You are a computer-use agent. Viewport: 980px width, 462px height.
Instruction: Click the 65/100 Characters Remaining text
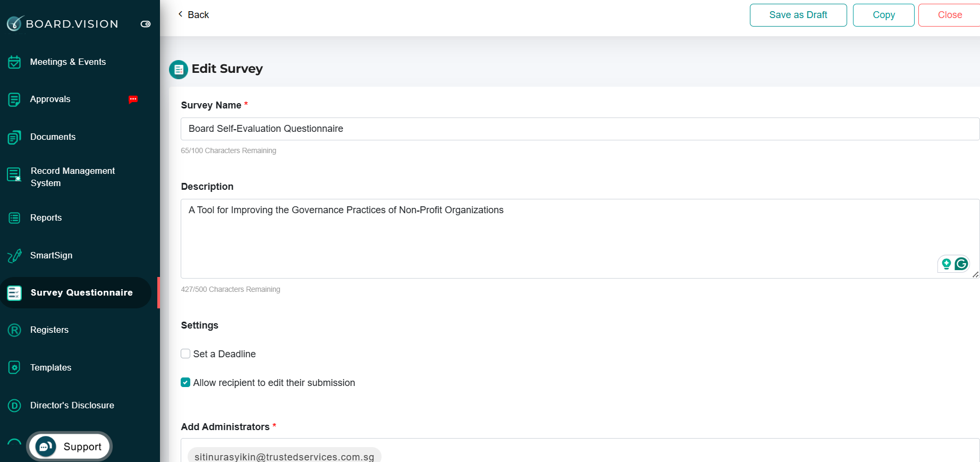pyautogui.click(x=229, y=150)
